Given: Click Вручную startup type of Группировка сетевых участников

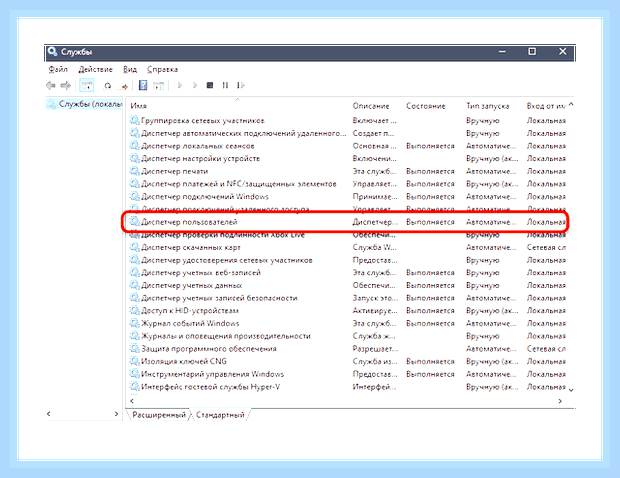Looking at the screenshot, I should pos(482,121).
